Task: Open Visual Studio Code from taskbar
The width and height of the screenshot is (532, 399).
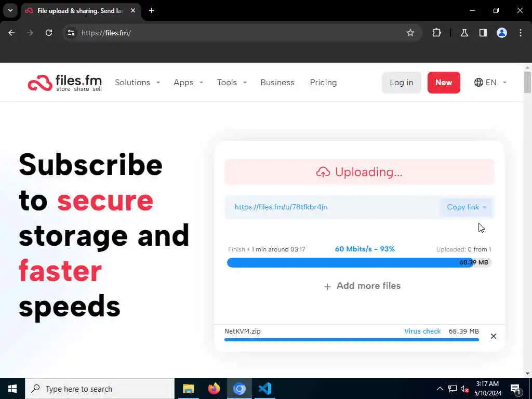Action: 264,389
